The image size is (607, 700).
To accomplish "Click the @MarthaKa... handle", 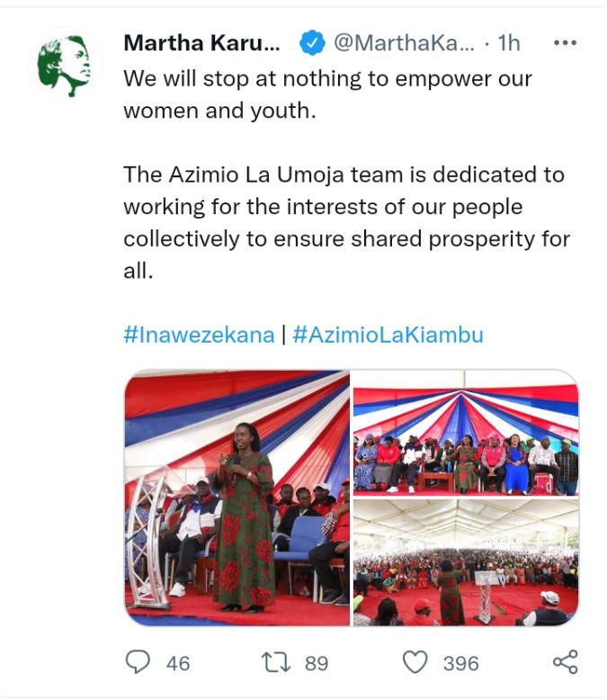I will pyautogui.click(x=405, y=43).
